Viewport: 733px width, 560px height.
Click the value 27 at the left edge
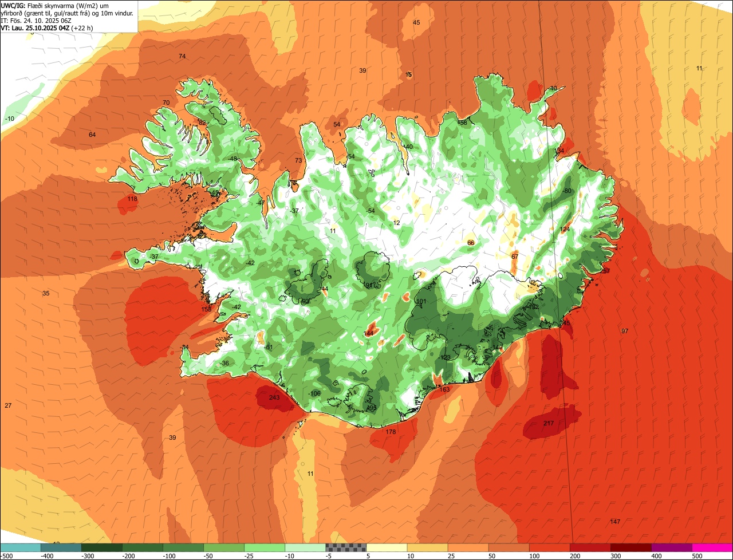8,405
